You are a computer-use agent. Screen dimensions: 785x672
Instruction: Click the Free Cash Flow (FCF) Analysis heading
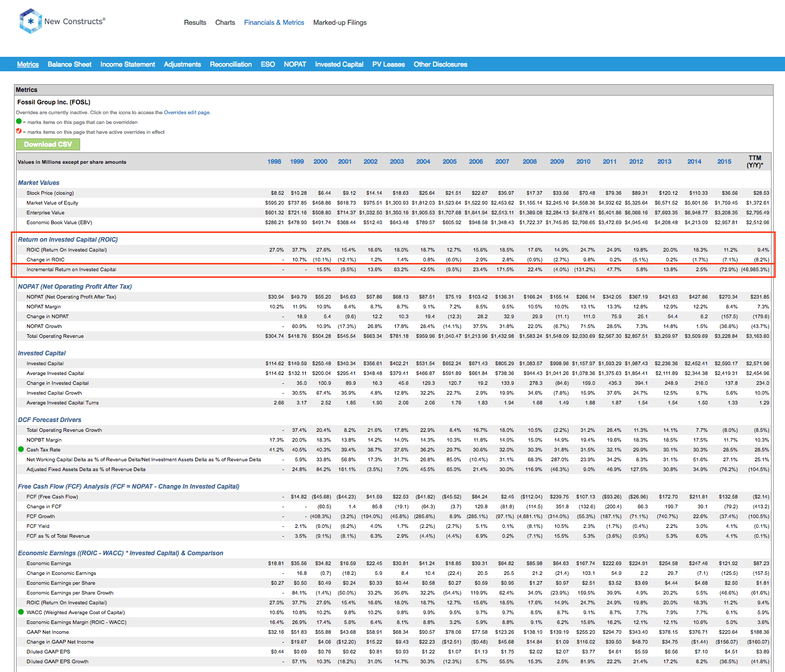click(x=129, y=487)
